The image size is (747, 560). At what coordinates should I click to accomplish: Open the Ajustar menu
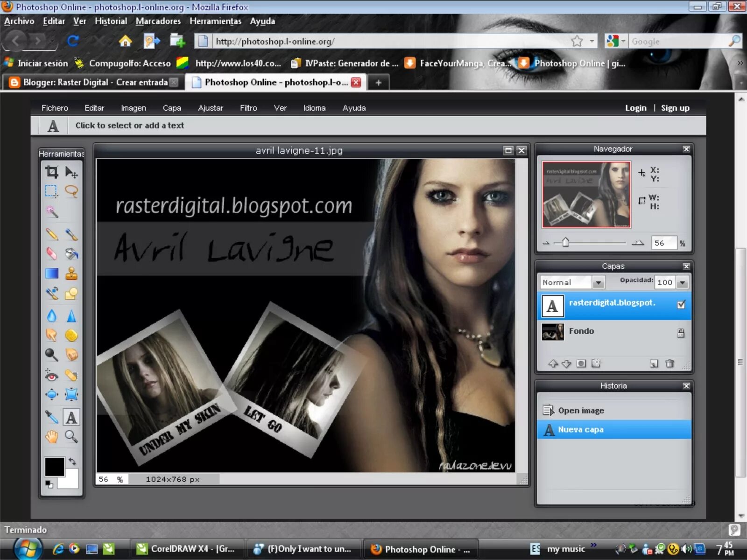(211, 108)
